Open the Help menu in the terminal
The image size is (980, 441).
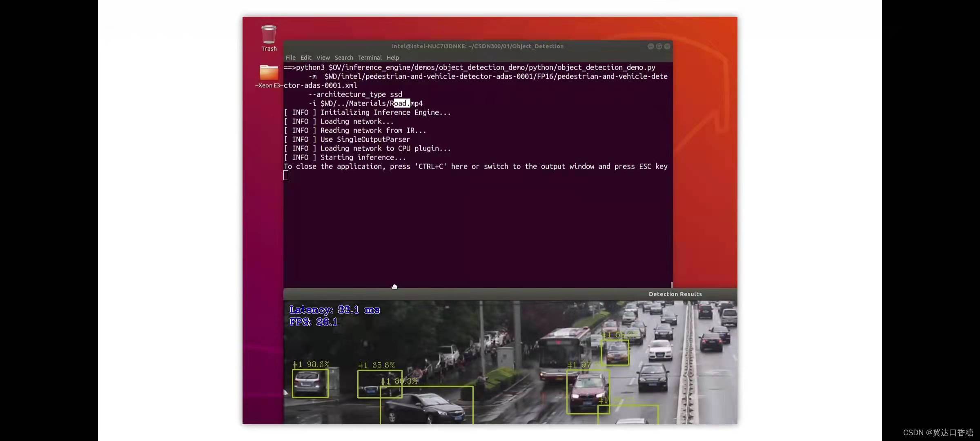point(393,58)
